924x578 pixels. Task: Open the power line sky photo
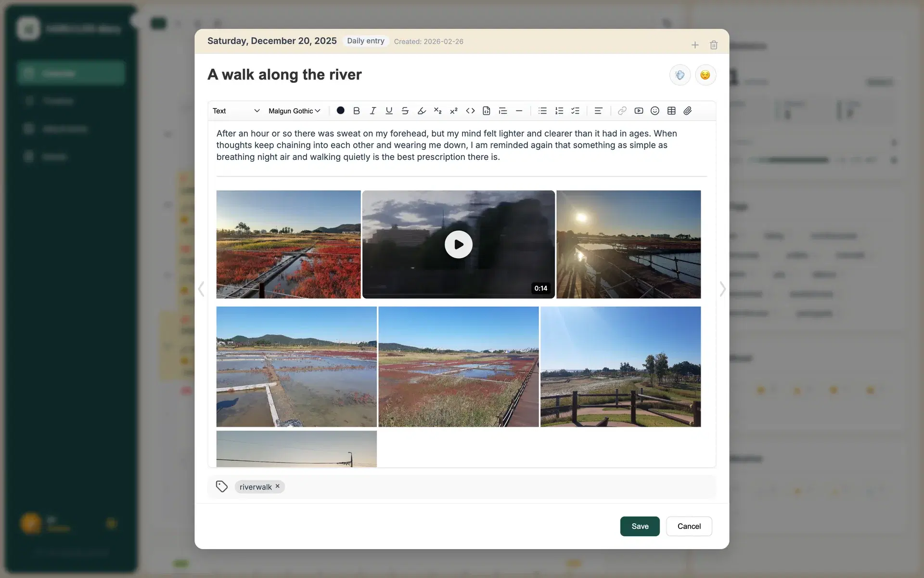(296, 449)
